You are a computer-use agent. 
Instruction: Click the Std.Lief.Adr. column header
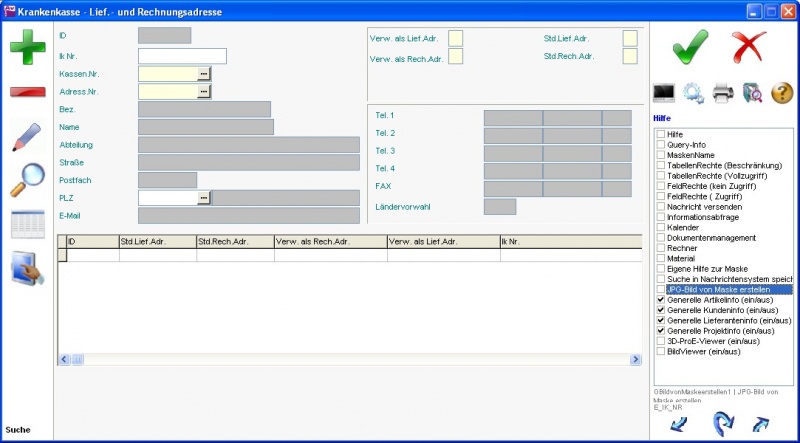point(157,241)
